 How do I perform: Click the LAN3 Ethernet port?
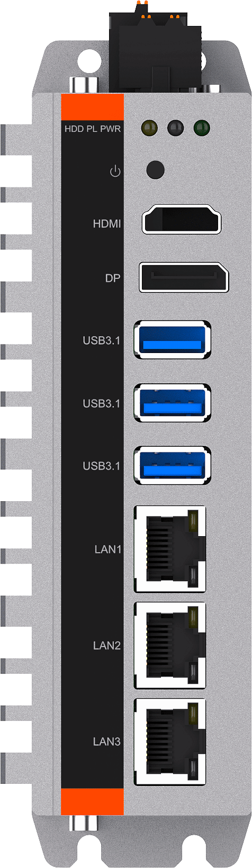coord(170,742)
